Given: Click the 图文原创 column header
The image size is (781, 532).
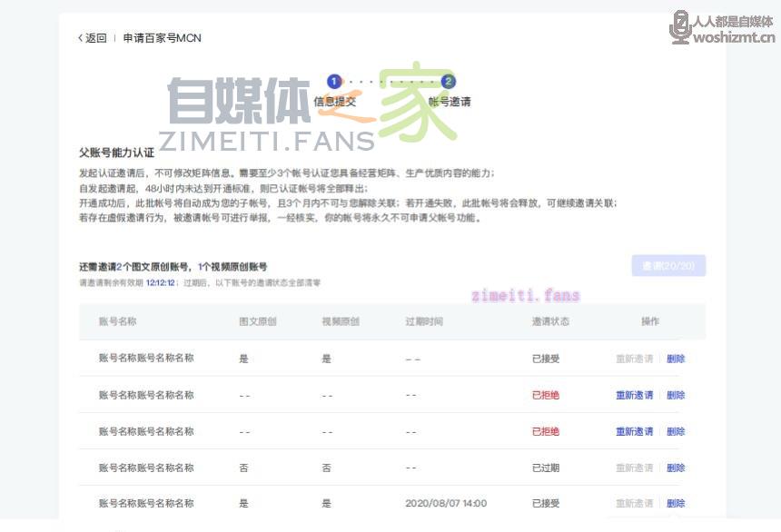Looking at the screenshot, I should (257, 321).
